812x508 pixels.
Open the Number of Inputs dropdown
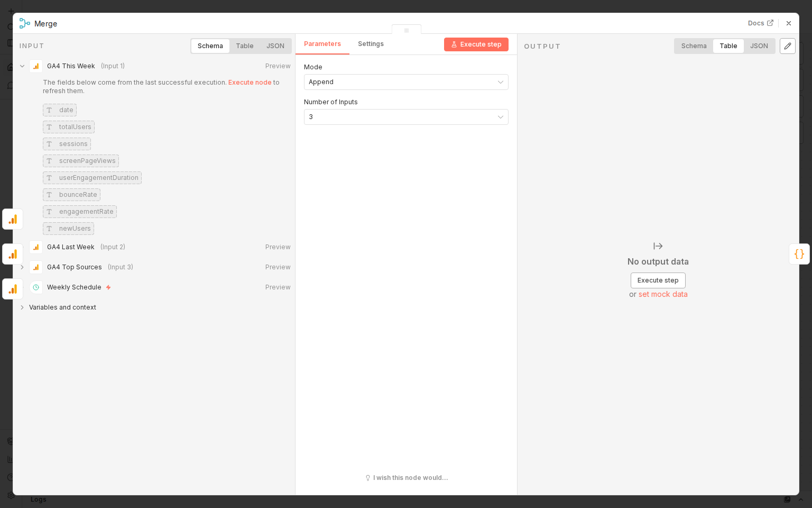pyautogui.click(x=406, y=117)
